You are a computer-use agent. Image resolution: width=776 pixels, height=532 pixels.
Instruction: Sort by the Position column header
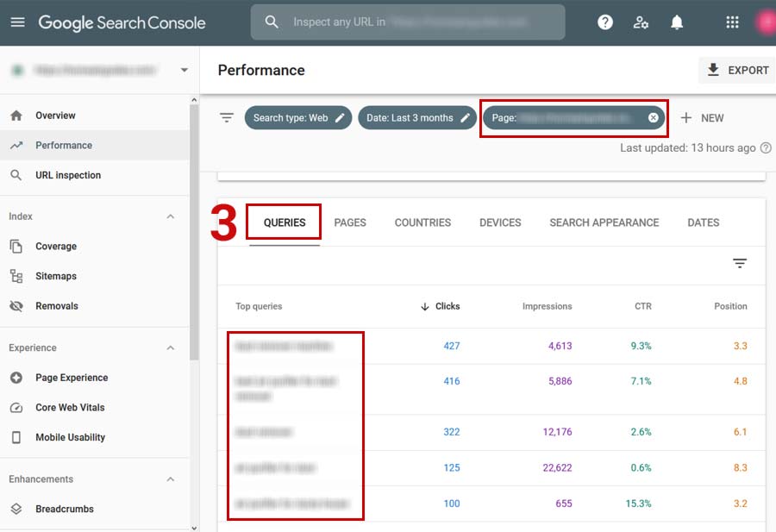[730, 306]
